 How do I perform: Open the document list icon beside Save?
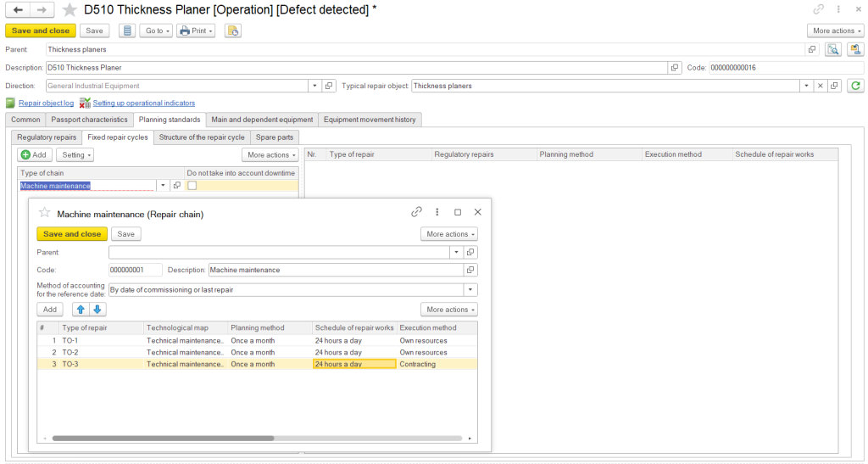click(126, 31)
